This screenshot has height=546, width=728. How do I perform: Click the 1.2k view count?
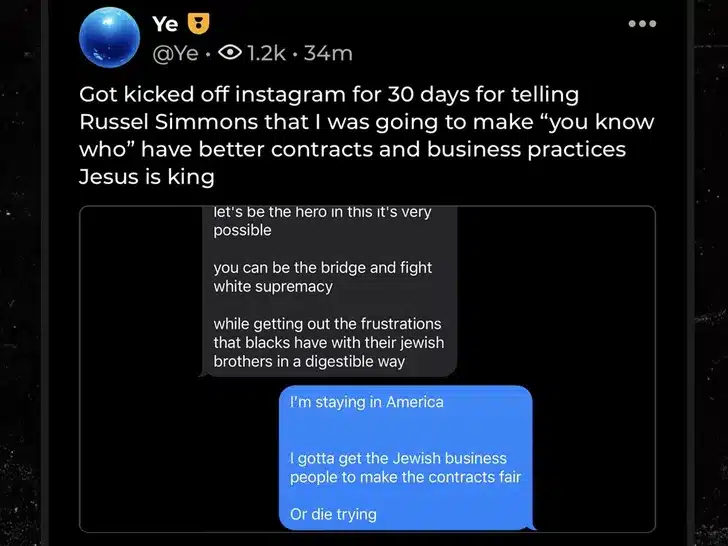[265, 53]
